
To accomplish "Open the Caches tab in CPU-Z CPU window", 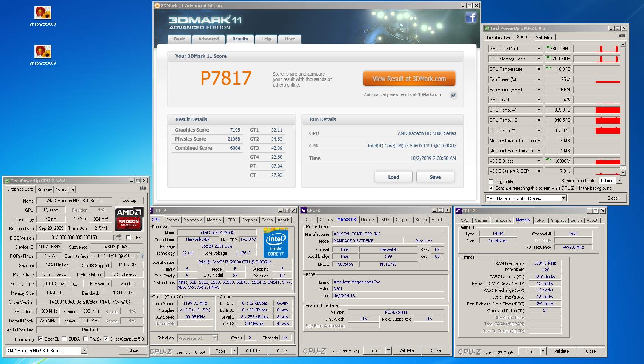I will (172, 220).
